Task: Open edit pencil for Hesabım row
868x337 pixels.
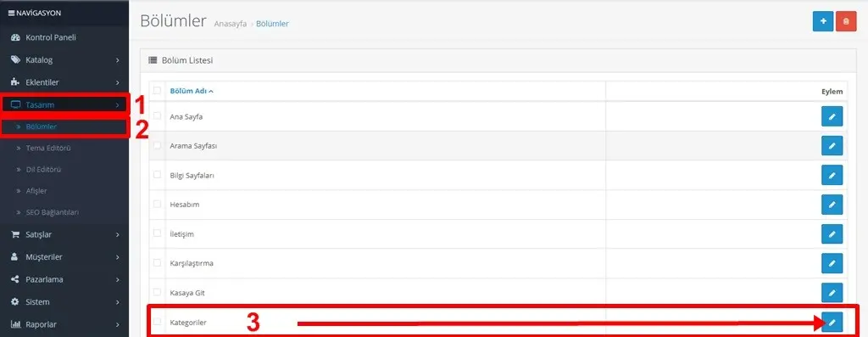Action: pyautogui.click(x=832, y=205)
